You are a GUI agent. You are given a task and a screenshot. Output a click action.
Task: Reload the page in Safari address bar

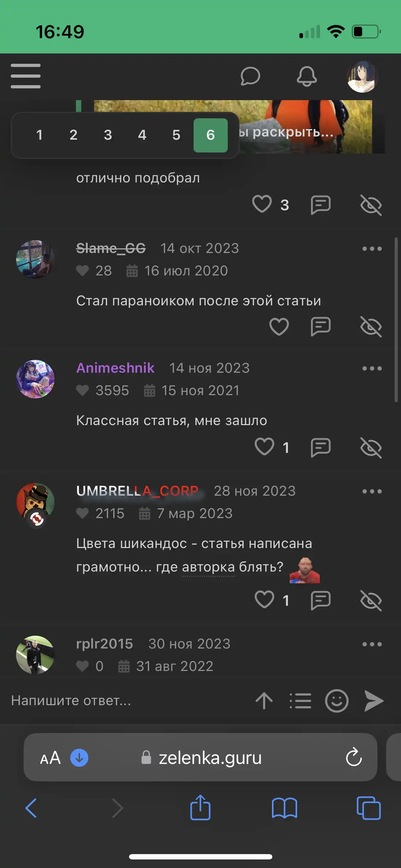354,757
